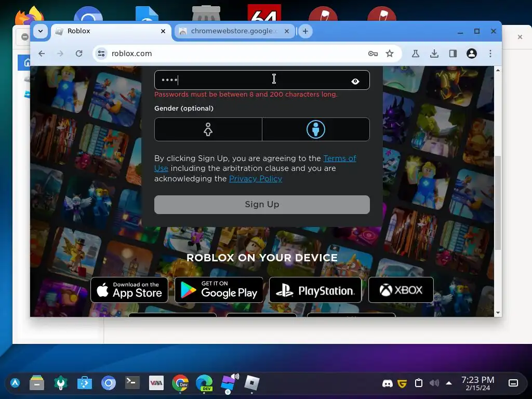The image size is (532, 399).
Task: View site information icon
Action: (101, 54)
